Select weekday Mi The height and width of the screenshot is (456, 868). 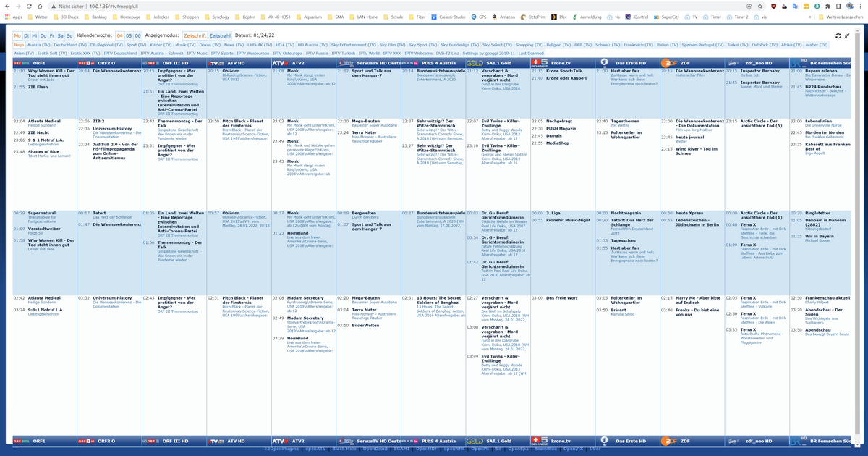pyautogui.click(x=35, y=35)
